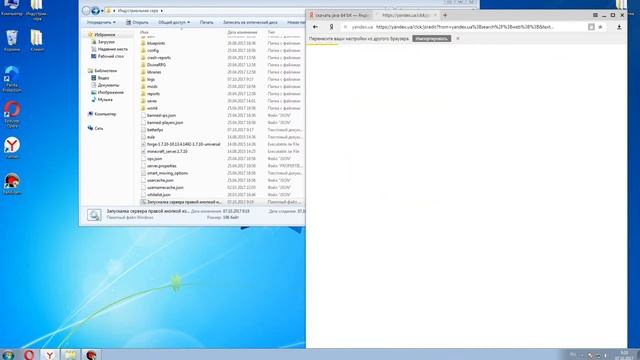Select the crash-reports folder

(159, 58)
